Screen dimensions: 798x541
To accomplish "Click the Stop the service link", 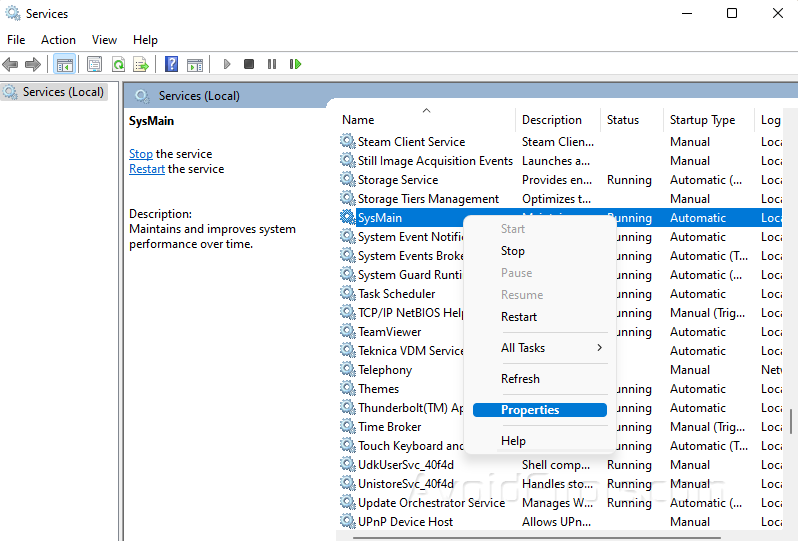I will tap(141, 154).
